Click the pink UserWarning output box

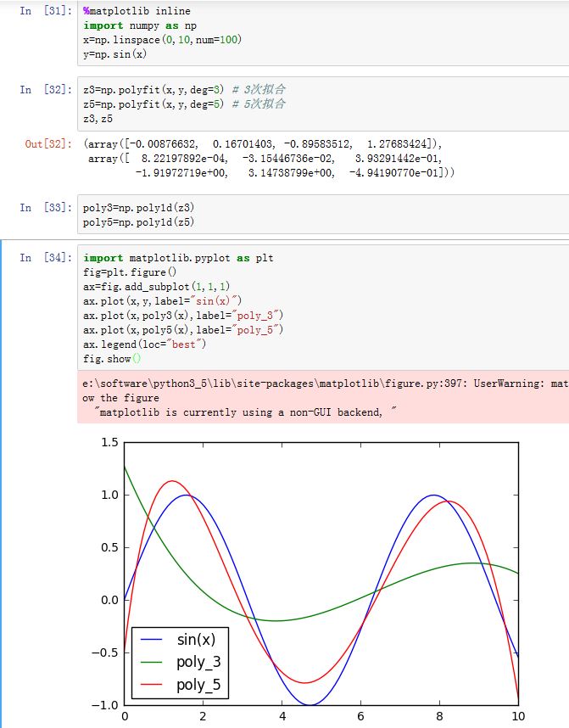click(x=322, y=398)
